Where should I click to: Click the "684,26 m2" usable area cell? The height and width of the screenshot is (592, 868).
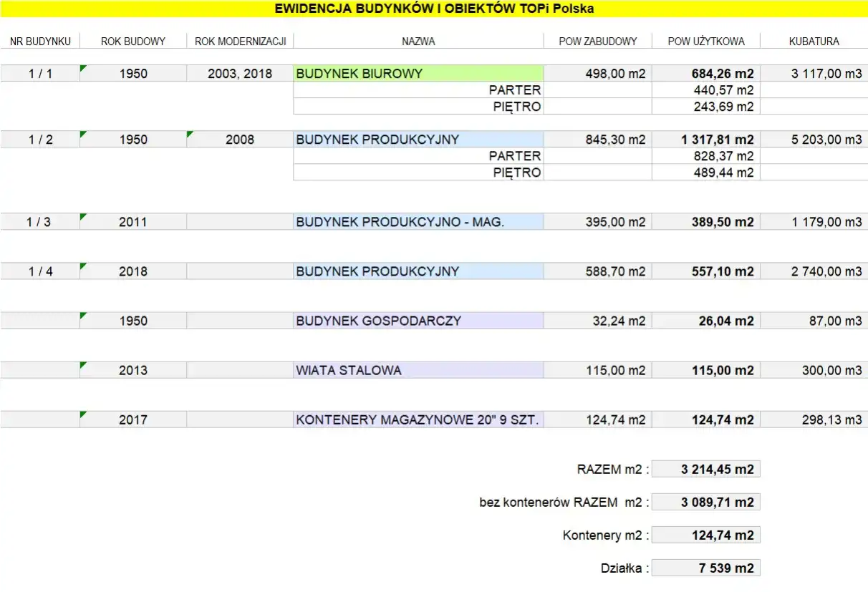pyautogui.click(x=706, y=73)
